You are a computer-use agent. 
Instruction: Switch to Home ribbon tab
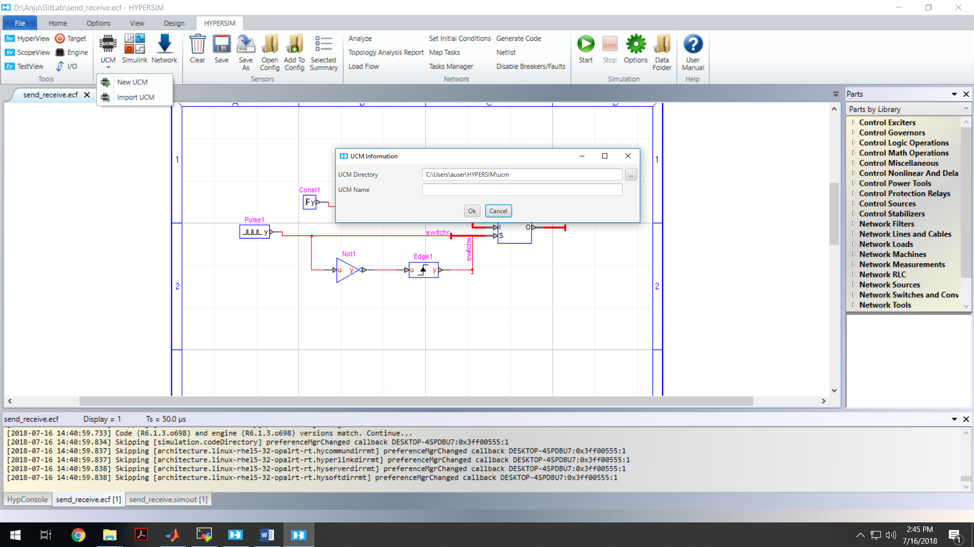(x=58, y=23)
